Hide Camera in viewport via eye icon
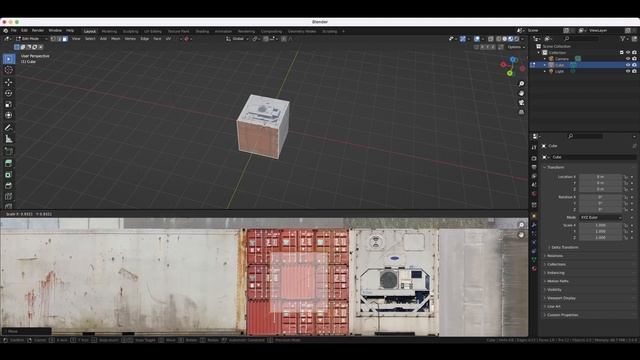This screenshot has width=640, height=360. click(x=628, y=59)
